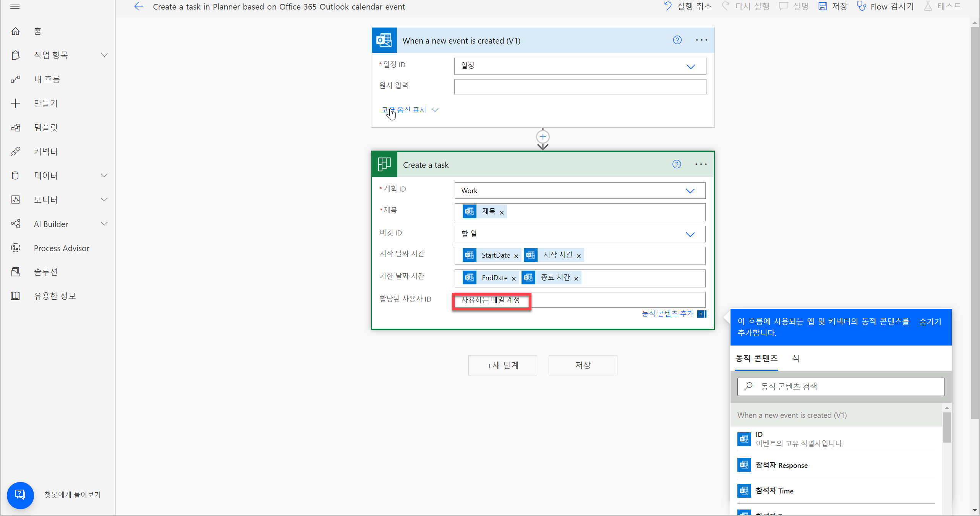Open 작업 항목 clipboard icon
The image size is (980, 516).
[16, 55]
